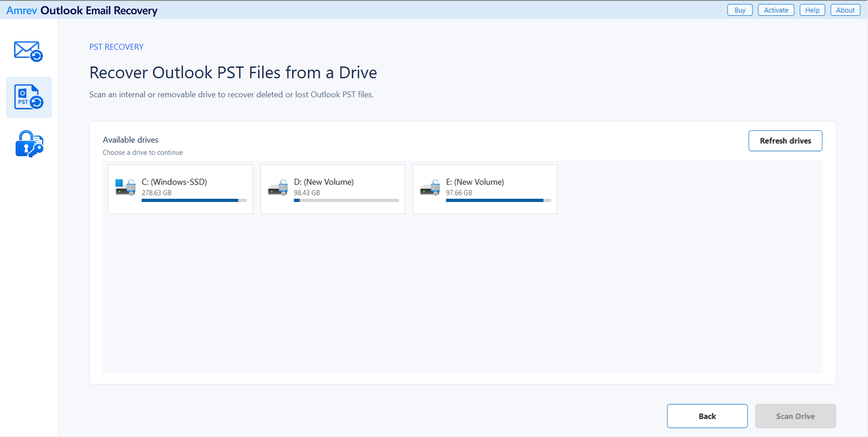Go Back to previous screen
Viewport: 868px width, 437px height.
[707, 416]
